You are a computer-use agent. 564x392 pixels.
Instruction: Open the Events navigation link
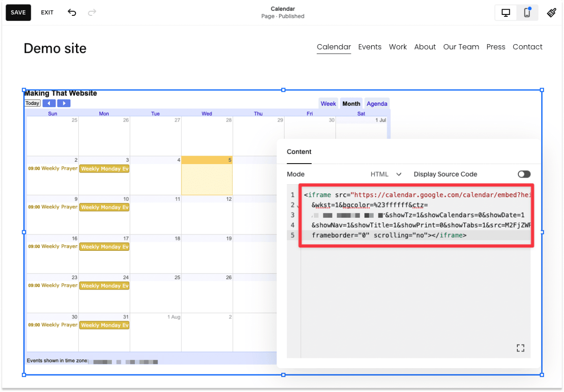tap(369, 47)
